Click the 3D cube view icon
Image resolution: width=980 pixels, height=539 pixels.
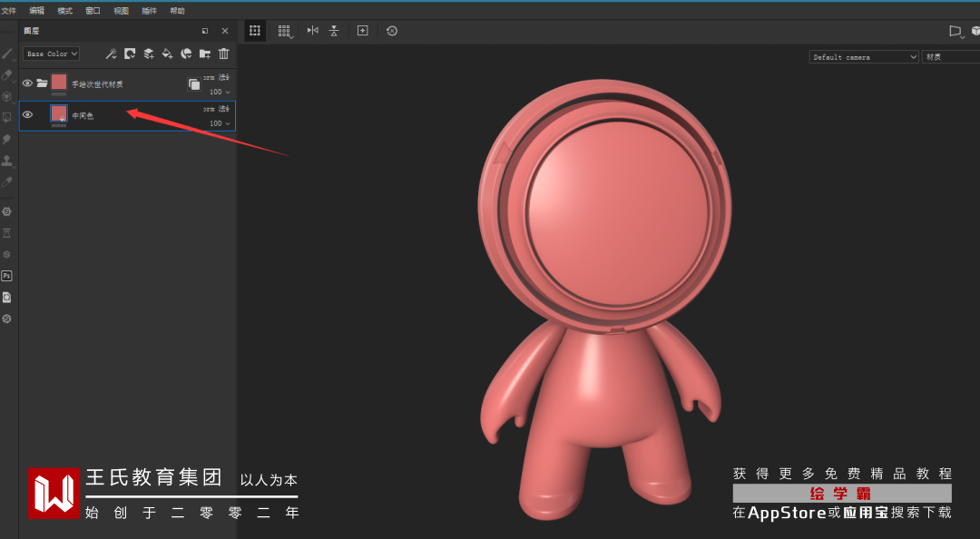pos(975,31)
